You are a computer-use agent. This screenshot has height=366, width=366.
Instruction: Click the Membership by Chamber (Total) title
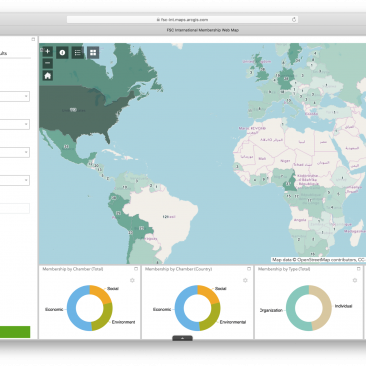73,269
